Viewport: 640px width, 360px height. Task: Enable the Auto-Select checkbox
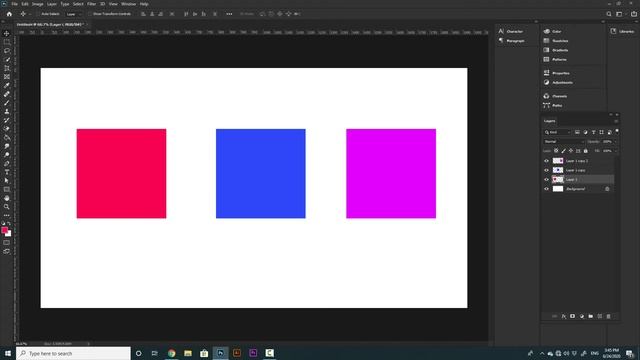pos(38,14)
